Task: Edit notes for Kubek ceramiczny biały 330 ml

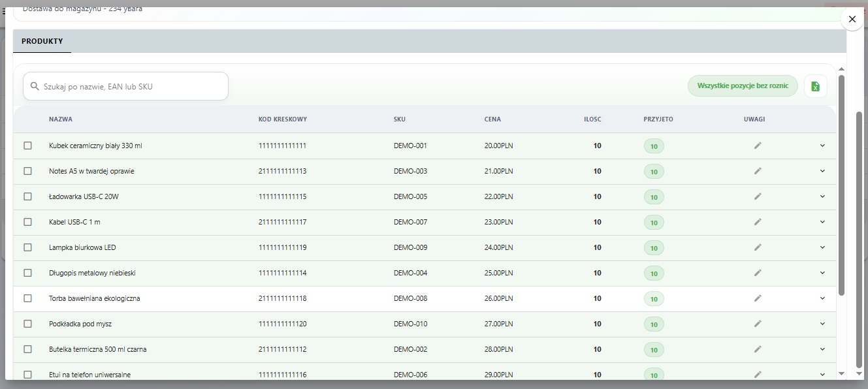Action: pyautogui.click(x=758, y=146)
